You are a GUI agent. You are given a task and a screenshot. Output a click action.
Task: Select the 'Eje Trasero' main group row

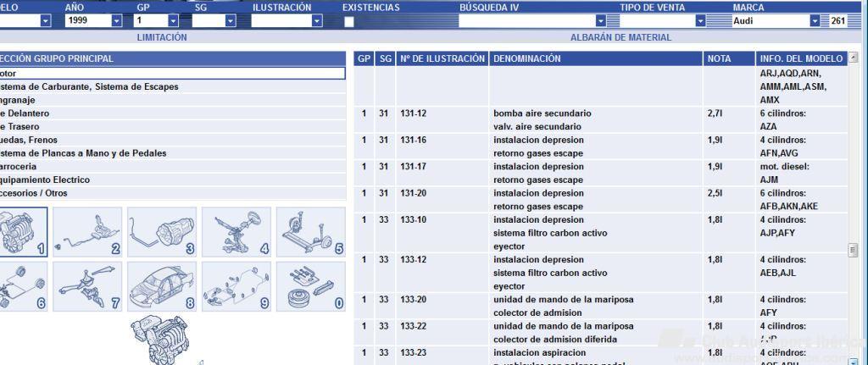pos(173,127)
